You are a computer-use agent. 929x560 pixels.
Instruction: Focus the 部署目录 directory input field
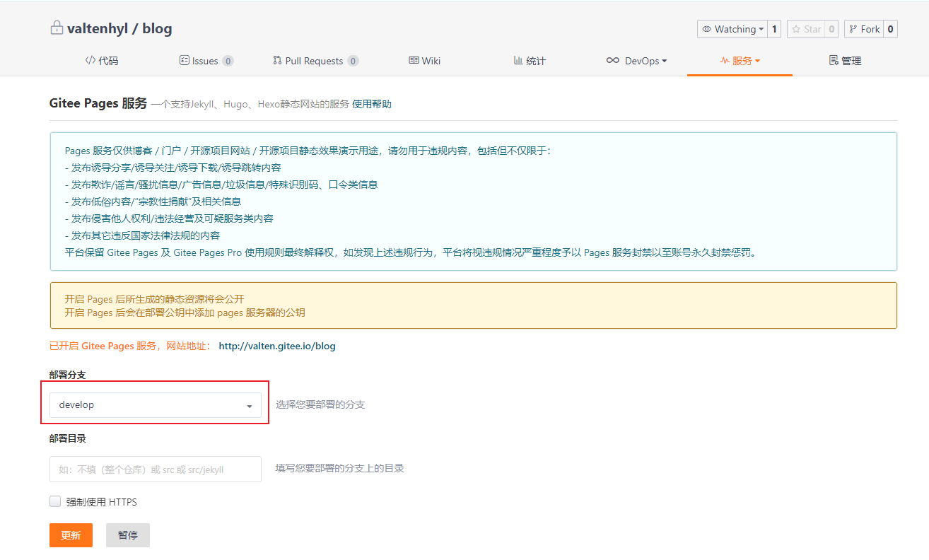pyautogui.click(x=156, y=469)
